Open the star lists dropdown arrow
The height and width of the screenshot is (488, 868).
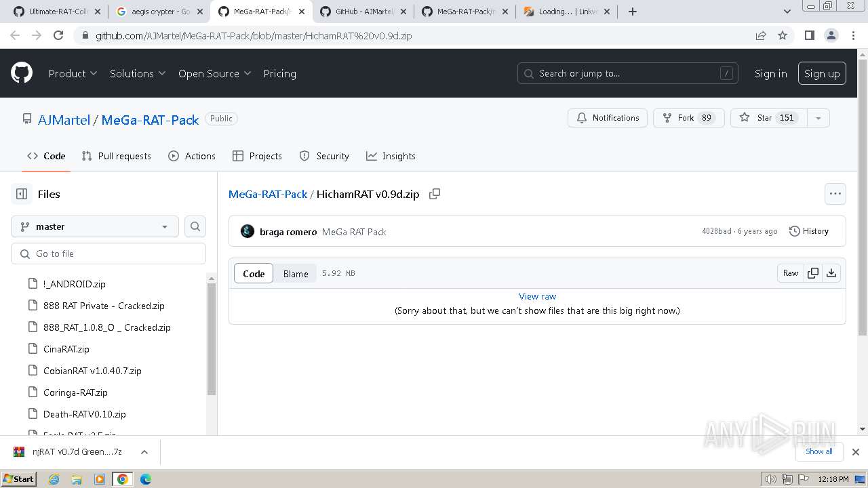coord(818,118)
